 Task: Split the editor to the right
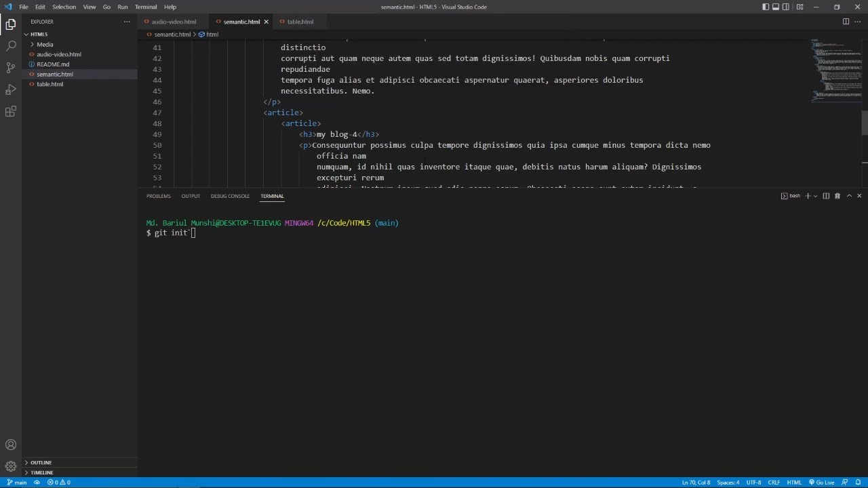tap(846, 22)
